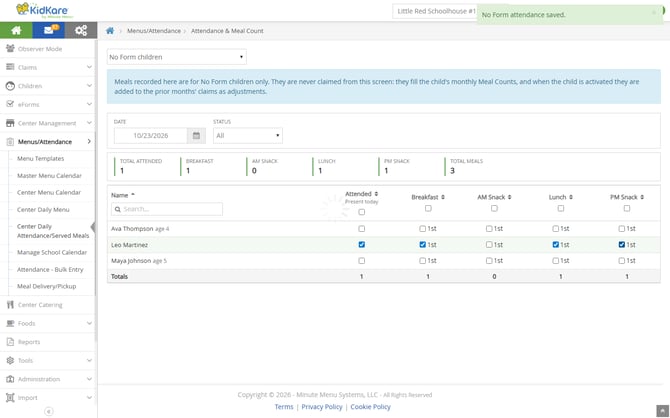Open Menu Templates submenu item
The height and width of the screenshot is (418, 670).
[41, 159]
